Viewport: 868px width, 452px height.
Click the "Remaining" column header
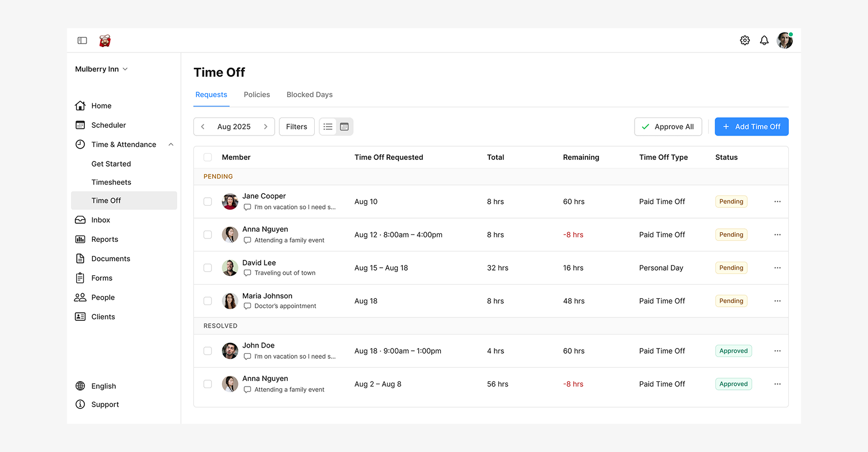click(581, 157)
